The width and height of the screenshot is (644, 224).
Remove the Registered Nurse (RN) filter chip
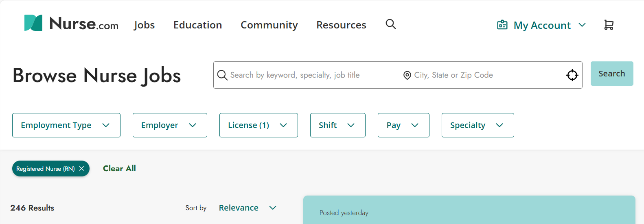pyautogui.click(x=81, y=168)
